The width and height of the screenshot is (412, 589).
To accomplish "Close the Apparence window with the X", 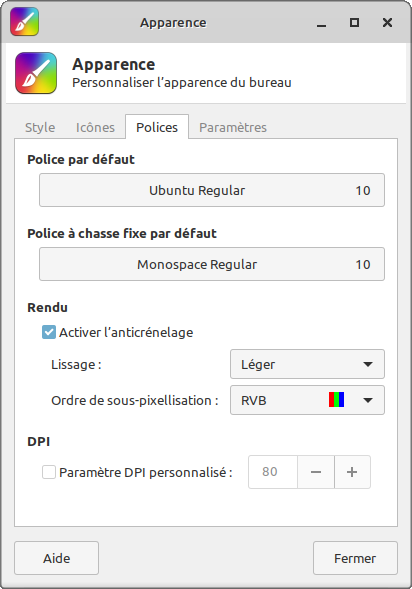I will point(387,23).
